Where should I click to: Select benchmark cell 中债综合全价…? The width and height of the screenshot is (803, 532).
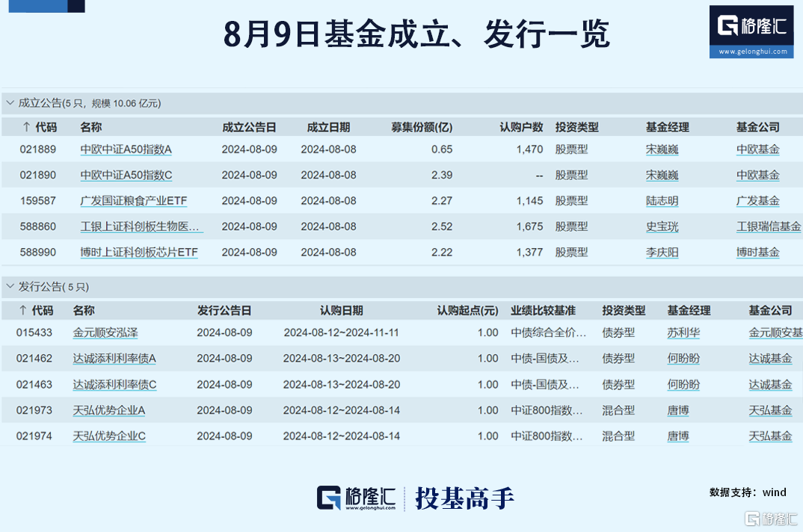coord(549,332)
